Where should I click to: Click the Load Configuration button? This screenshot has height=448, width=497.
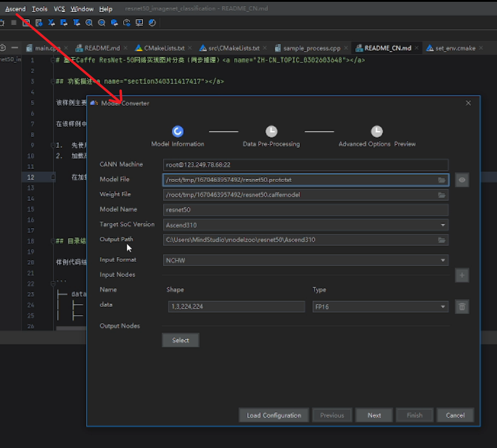(274, 416)
